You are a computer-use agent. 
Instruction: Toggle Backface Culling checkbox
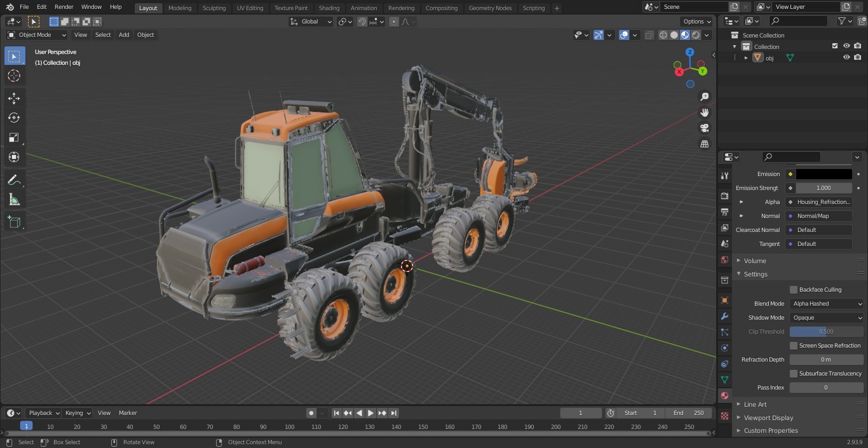[x=794, y=290]
